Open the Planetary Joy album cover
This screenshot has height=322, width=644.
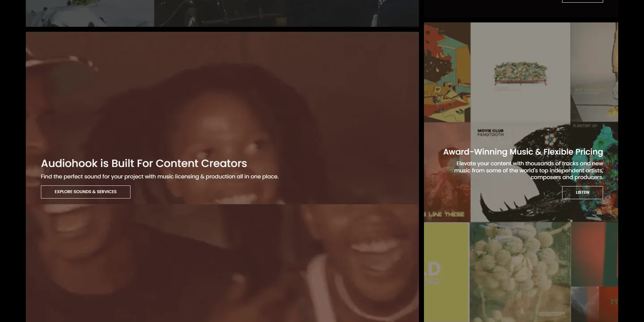[x=594, y=172]
